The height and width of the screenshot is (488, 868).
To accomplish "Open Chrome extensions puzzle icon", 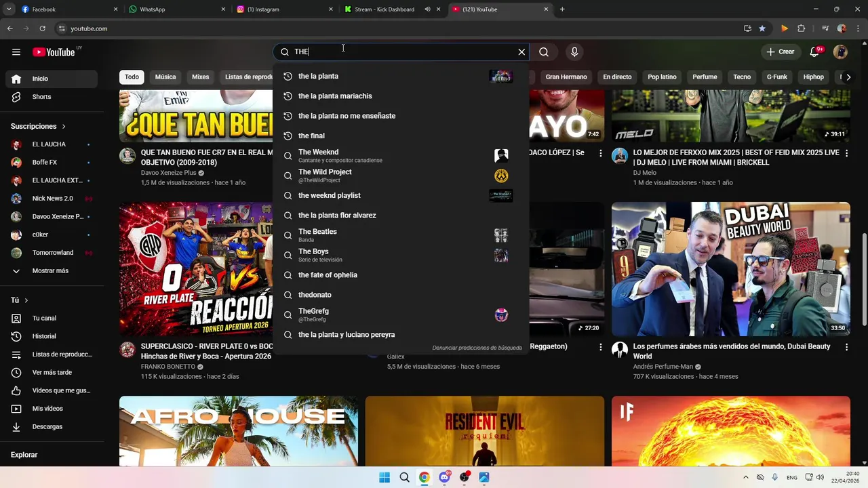I will tap(802, 28).
